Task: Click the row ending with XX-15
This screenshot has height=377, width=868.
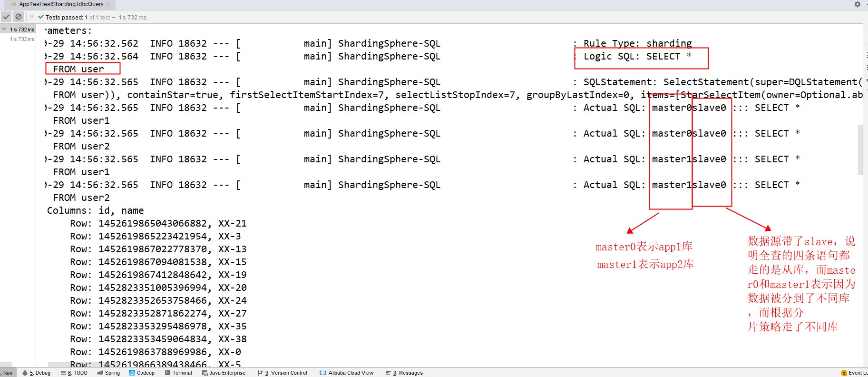Action: 158,262
